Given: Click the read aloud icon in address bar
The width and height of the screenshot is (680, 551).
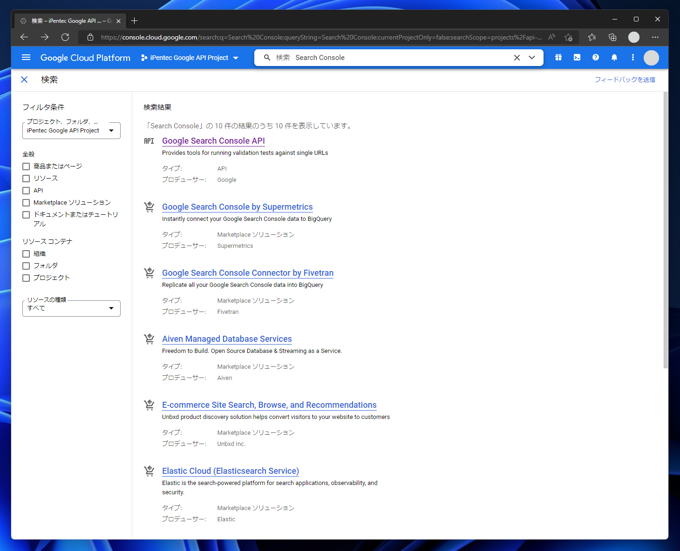Looking at the screenshot, I should click(x=551, y=37).
